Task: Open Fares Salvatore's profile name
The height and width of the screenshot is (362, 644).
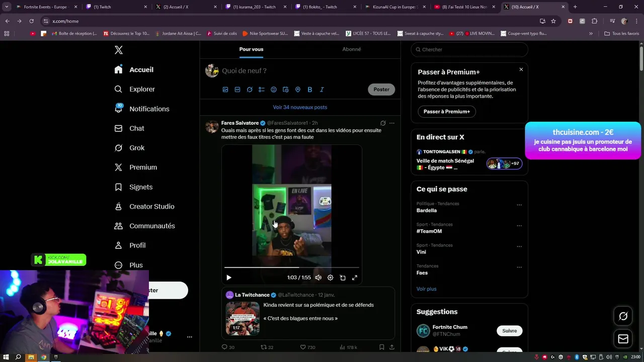Action: point(240,123)
